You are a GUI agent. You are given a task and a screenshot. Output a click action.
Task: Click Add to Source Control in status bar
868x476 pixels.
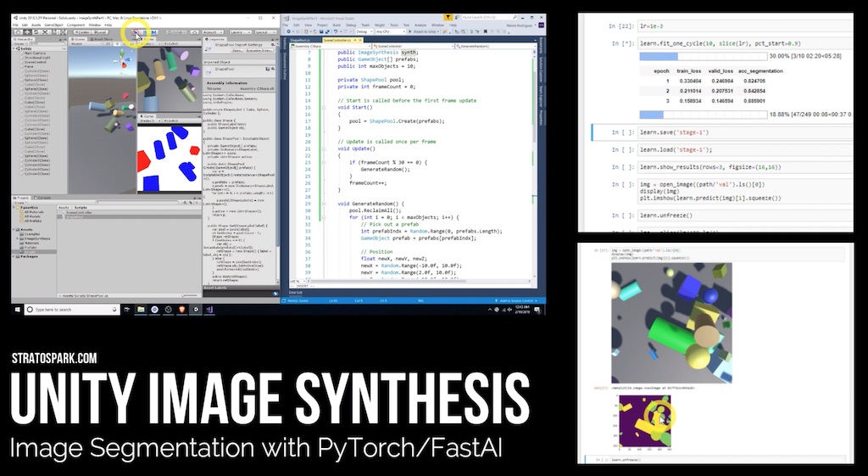coord(517,300)
